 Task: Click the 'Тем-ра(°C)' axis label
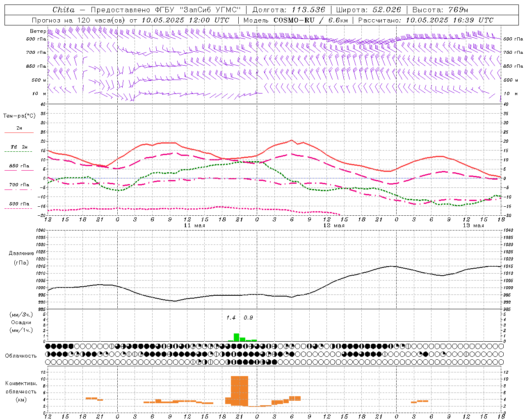(19, 116)
